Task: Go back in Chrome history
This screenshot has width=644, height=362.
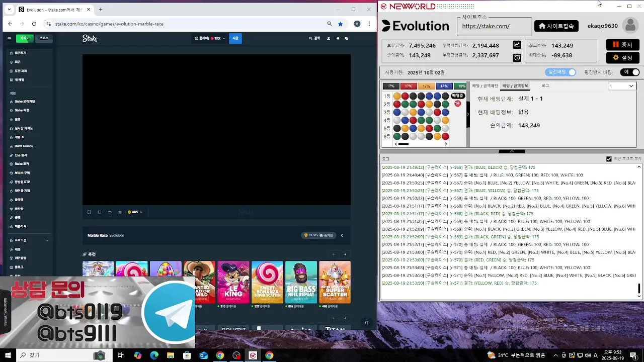Action: 10,24
